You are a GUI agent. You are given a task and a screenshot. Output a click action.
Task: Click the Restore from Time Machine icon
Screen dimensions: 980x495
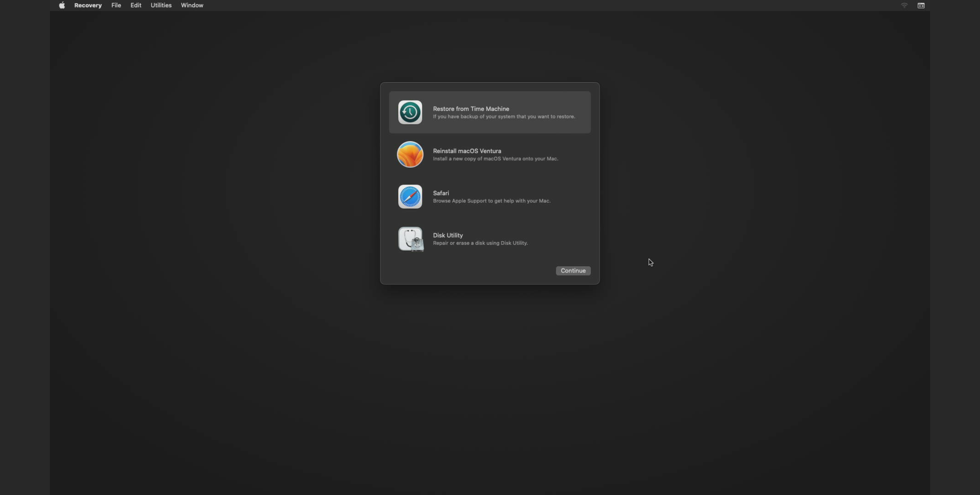tap(410, 112)
